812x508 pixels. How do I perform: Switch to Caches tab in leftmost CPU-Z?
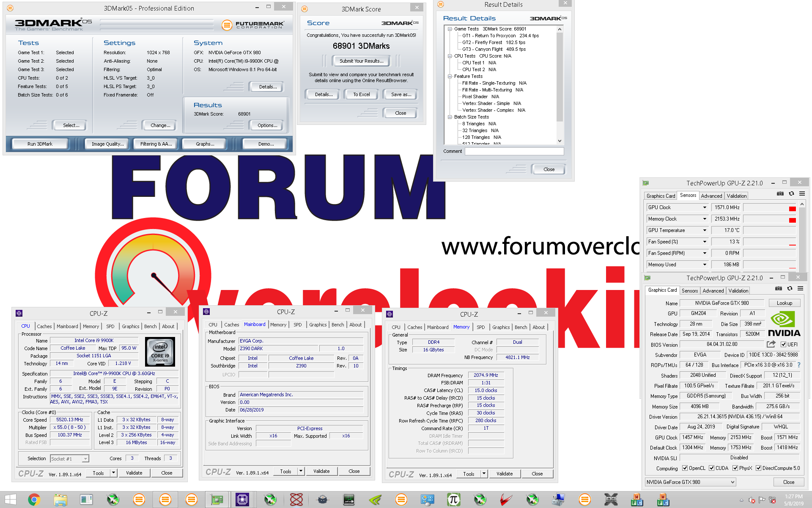click(x=44, y=326)
